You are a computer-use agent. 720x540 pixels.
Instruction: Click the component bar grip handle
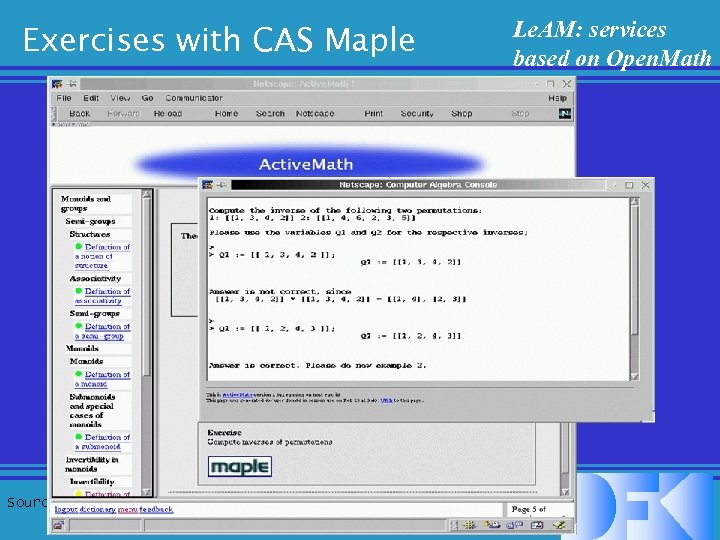pyautogui.click(x=454, y=525)
